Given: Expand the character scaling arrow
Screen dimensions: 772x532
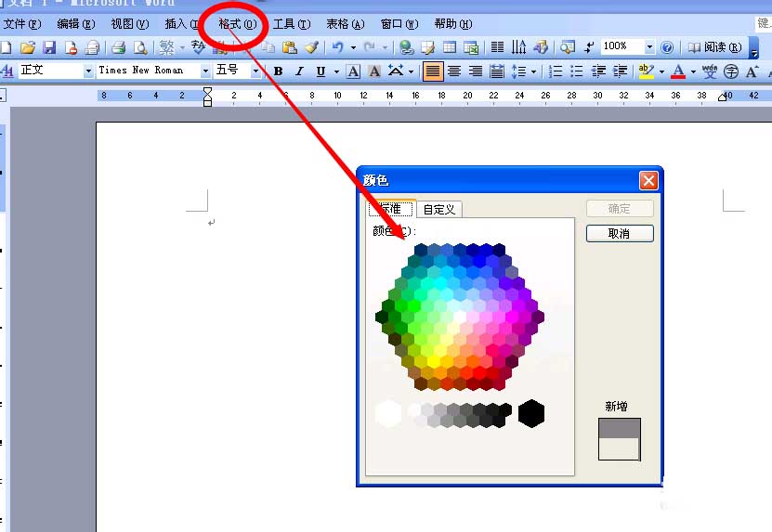Looking at the screenshot, I should tap(412, 71).
